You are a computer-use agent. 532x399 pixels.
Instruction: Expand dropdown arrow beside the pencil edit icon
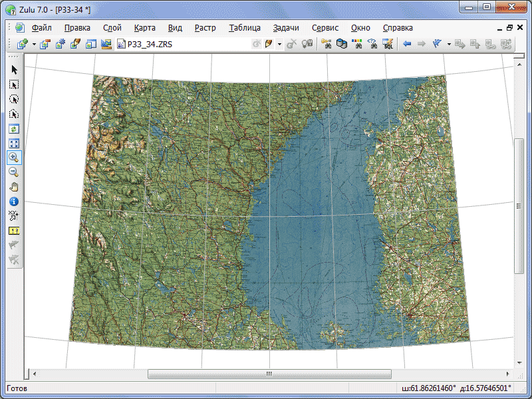pyautogui.click(x=279, y=45)
